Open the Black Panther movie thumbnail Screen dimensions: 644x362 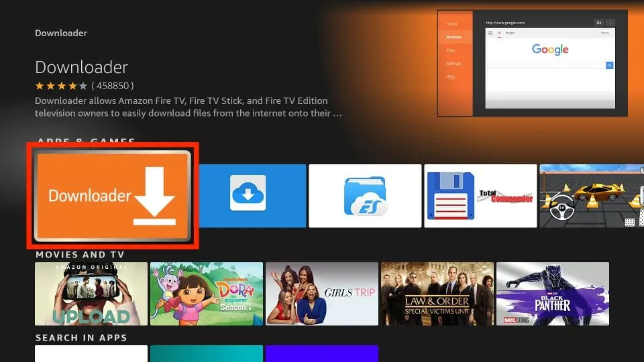coord(553,294)
